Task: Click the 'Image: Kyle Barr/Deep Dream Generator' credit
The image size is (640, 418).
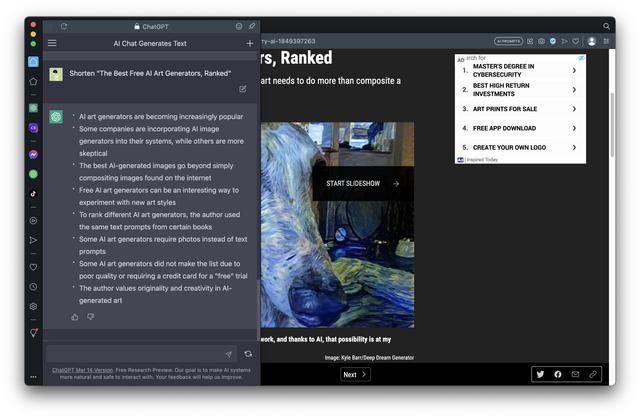Action: (369, 358)
